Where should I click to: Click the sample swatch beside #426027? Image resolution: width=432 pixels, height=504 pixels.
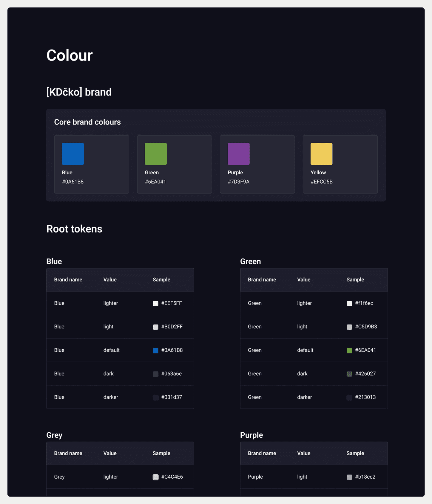[x=349, y=374]
